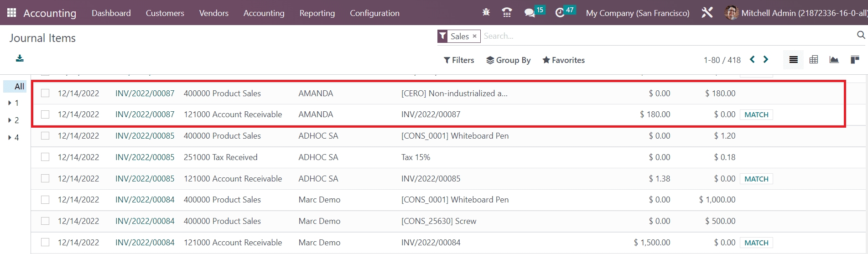The image size is (868, 254).
Task: Remove the Sales filter tag
Action: [x=474, y=36]
